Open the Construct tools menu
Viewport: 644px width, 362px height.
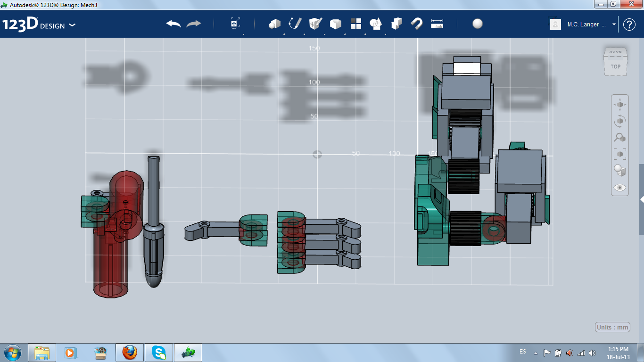[x=315, y=24]
